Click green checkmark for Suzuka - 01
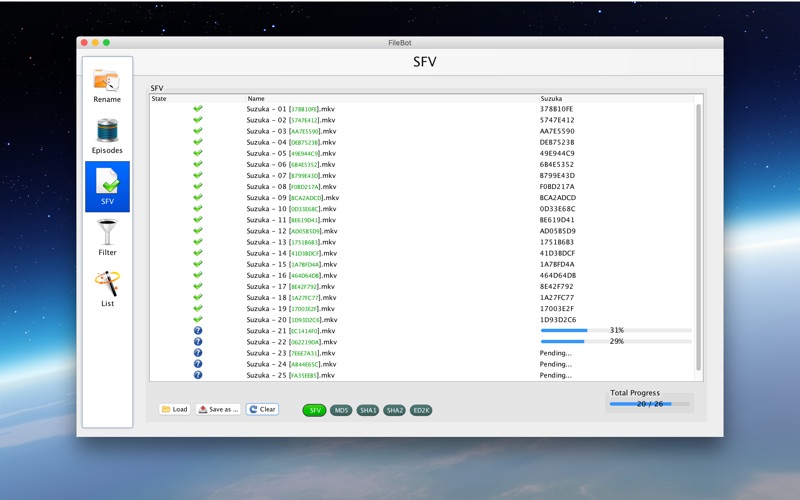 coord(198,109)
